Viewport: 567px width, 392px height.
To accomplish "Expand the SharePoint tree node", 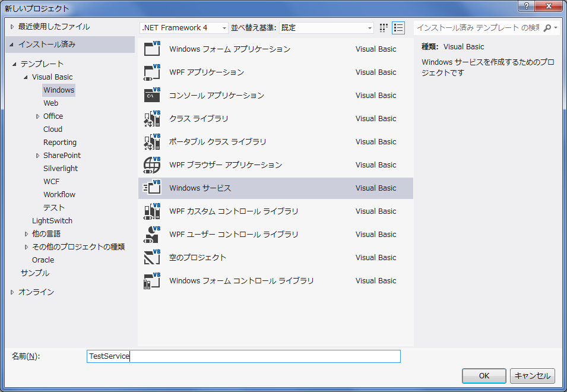I will click(x=37, y=156).
